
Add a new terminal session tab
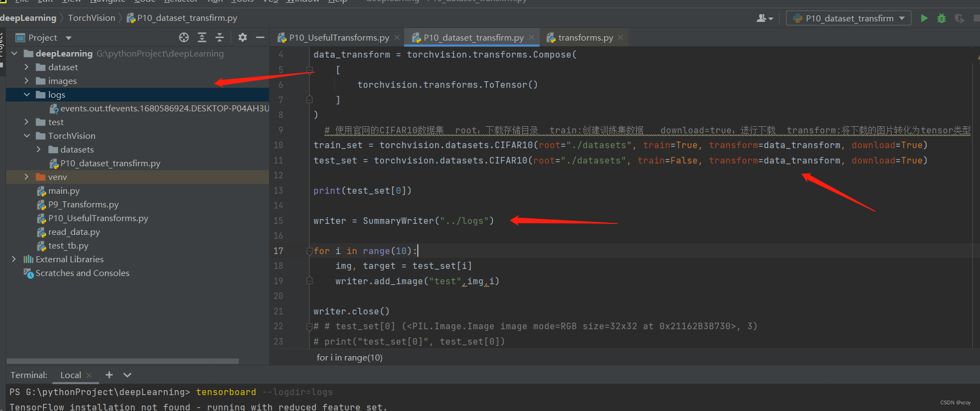pyautogui.click(x=109, y=375)
